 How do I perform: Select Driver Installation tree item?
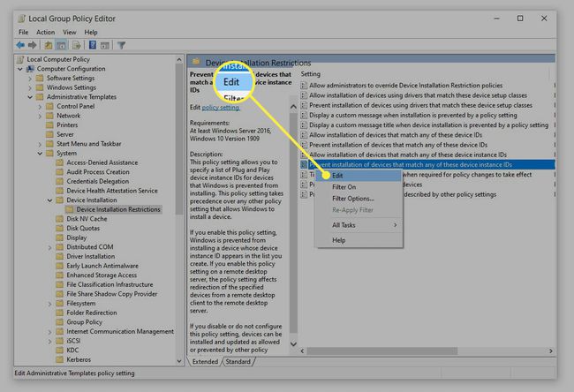(90, 256)
